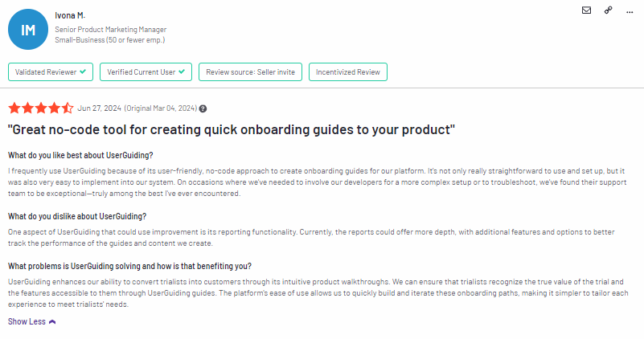The image size is (644, 339).
Task: Open reviewer name Ivona M.
Action: pos(70,15)
